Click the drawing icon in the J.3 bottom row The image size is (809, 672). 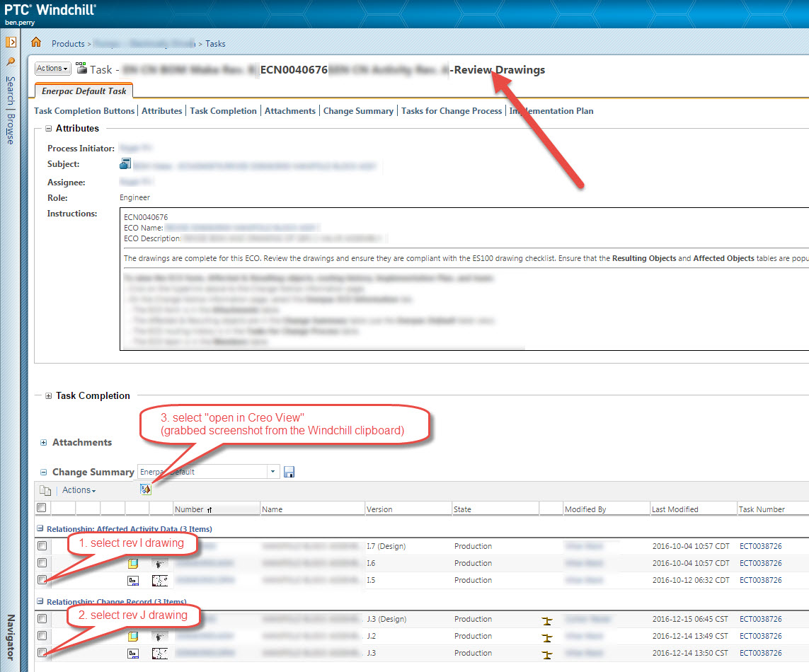point(133,654)
